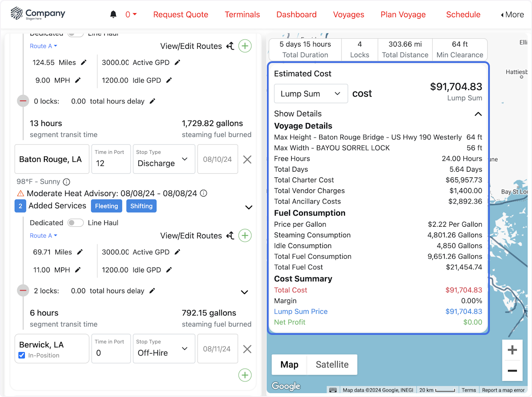Open the Dashboard menu item
The height and width of the screenshot is (397, 532).
tap(296, 14)
